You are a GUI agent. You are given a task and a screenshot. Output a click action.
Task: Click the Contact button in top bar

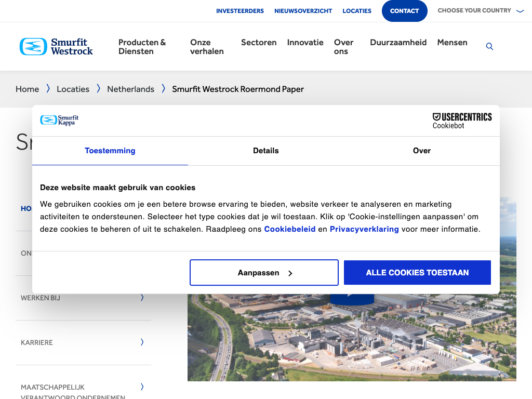(404, 11)
